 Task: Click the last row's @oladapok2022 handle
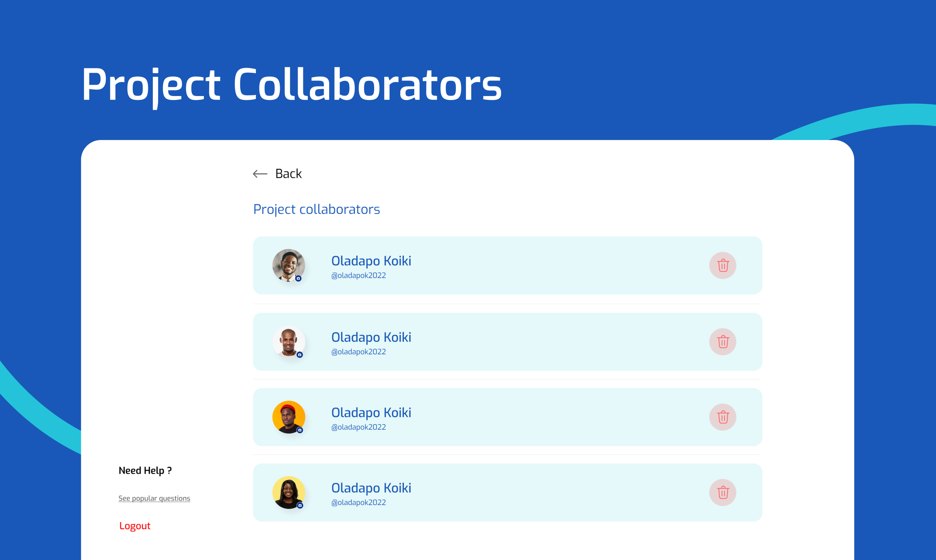point(358,502)
